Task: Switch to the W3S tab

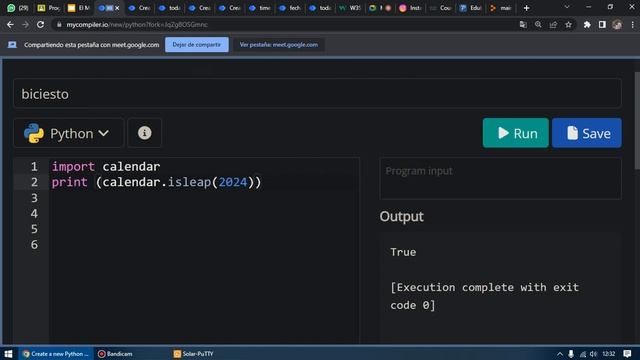Action: tap(350, 8)
